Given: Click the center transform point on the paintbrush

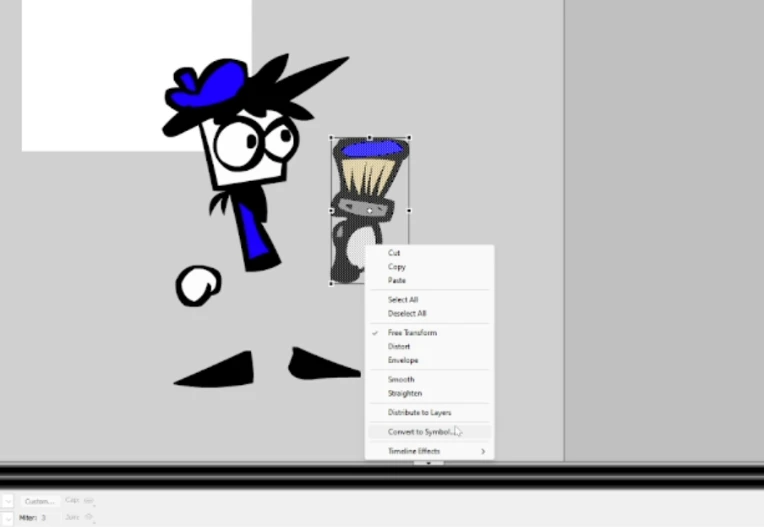Looking at the screenshot, I should (370, 210).
